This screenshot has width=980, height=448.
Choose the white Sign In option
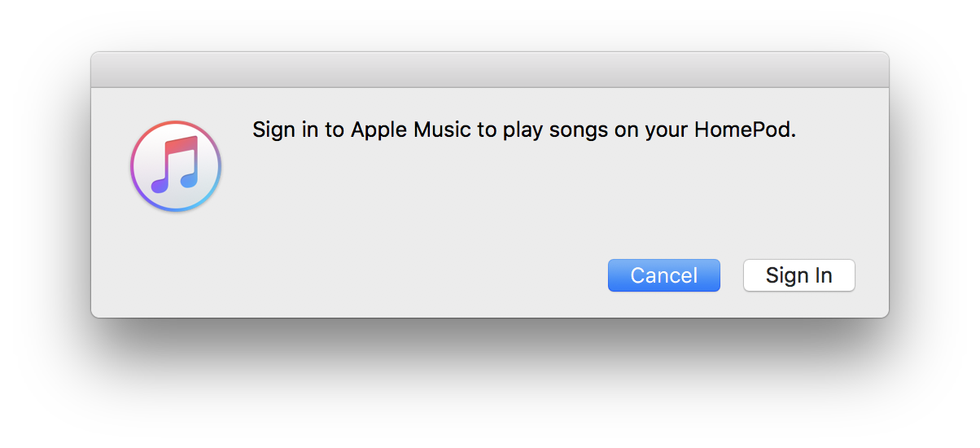point(798,275)
